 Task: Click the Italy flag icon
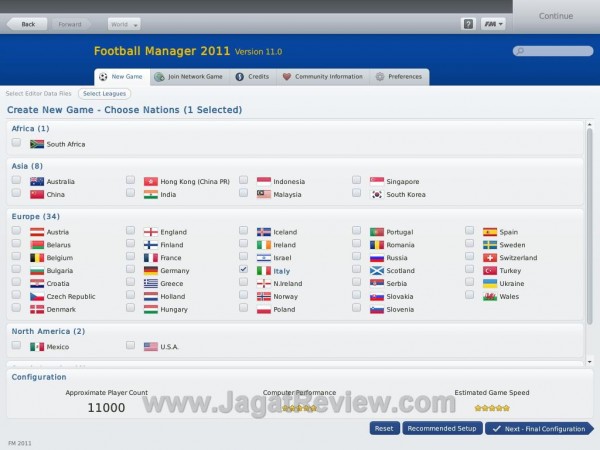tap(264, 271)
